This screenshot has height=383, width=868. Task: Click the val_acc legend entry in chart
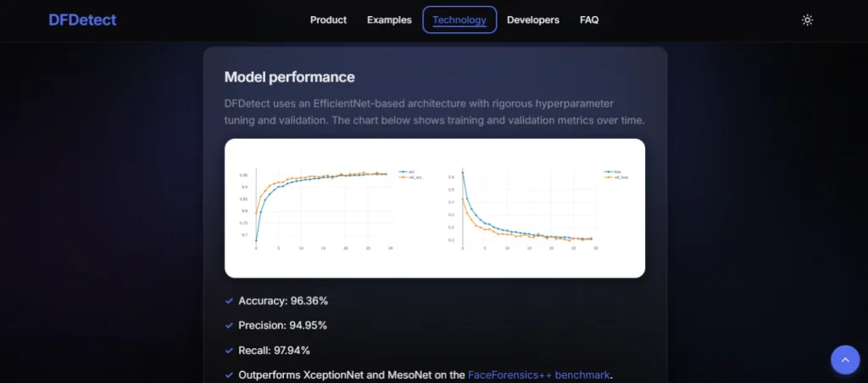point(410,177)
